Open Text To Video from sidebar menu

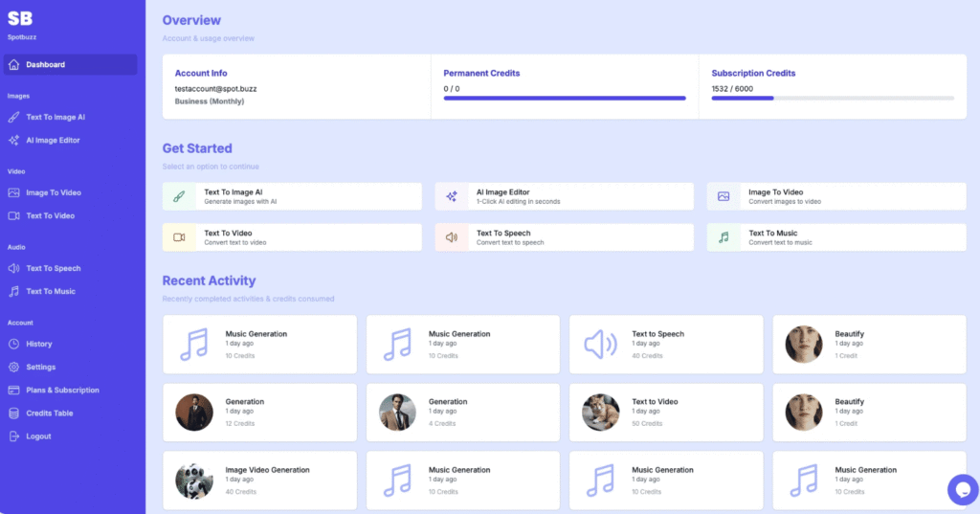(70, 215)
